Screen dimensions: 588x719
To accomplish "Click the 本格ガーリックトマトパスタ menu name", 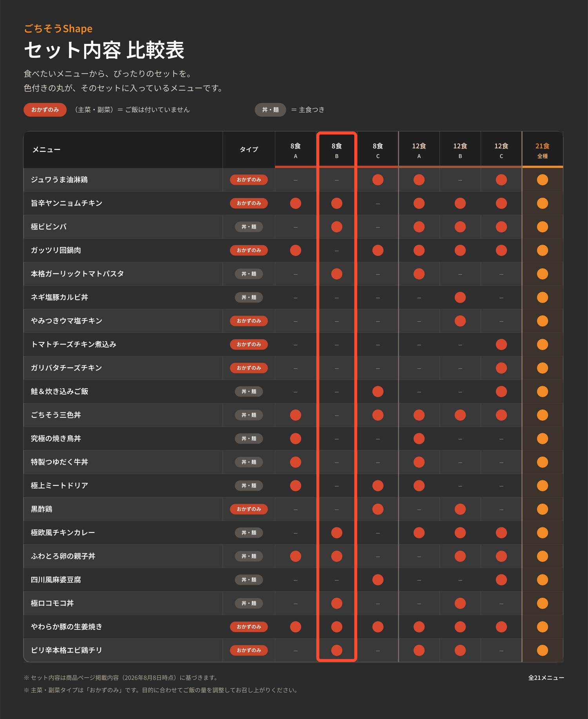I will pyautogui.click(x=77, y=274).
